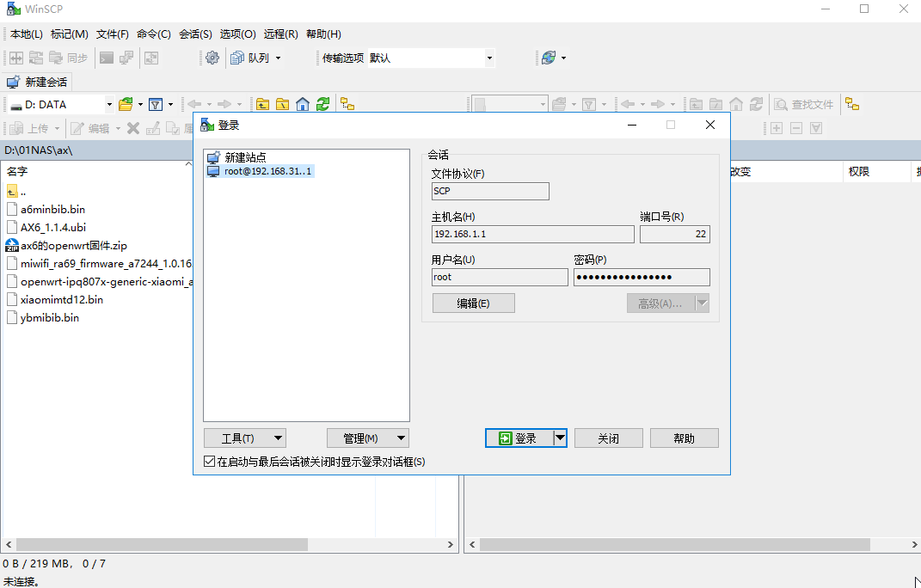The width and height of the screenshot is (921, 588).
Task: Click the password field in login dialog
Action: [642, 278]
